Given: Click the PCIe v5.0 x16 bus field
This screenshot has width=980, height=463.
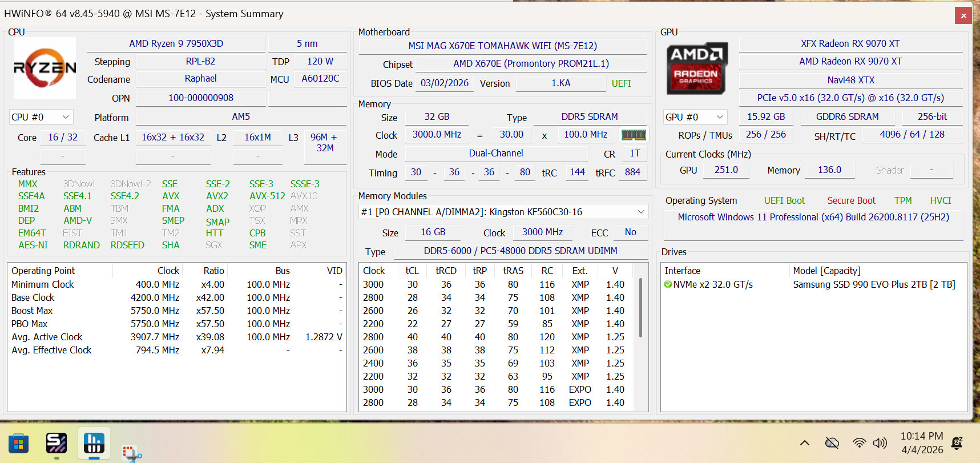Looking at the screenshot, I should click(850, 98).
